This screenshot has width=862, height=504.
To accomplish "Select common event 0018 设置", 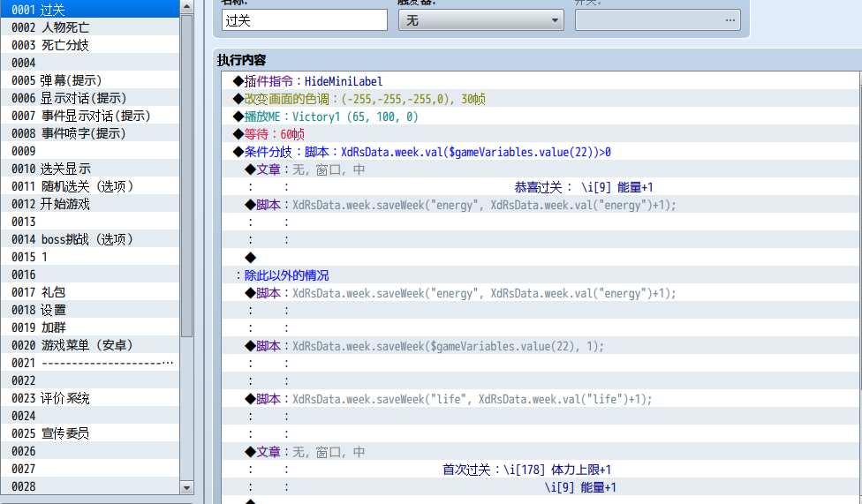I will tap(90, 310).
